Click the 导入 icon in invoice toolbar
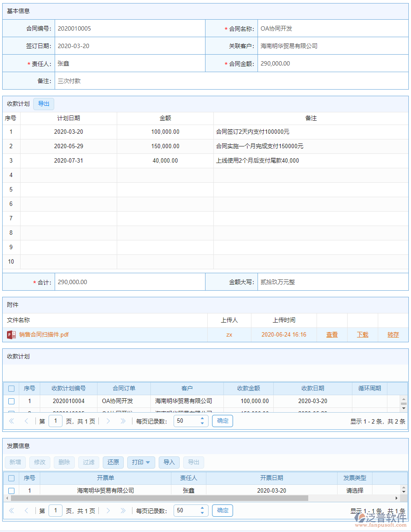The width and height of the screenshot is (411, 532). [169, 462]
